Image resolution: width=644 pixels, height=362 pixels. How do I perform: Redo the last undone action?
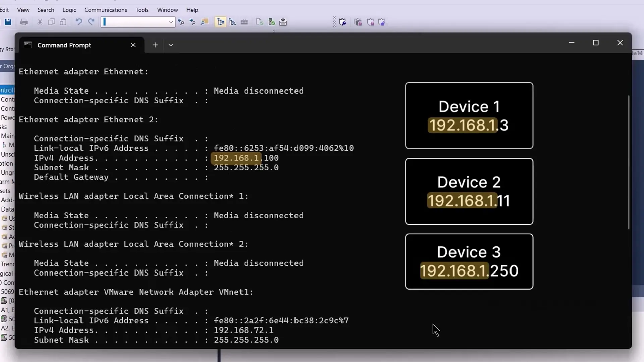[91, 22]
